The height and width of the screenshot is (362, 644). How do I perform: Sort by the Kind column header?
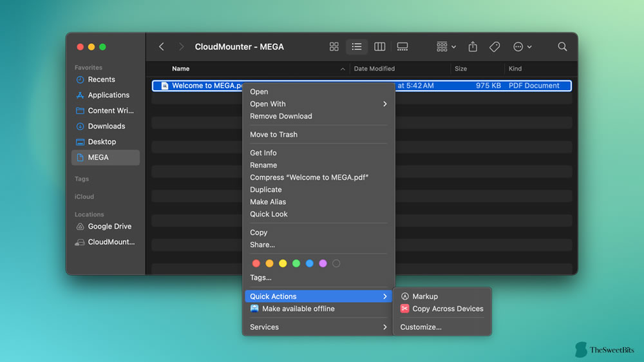click(x=515, y=69)
